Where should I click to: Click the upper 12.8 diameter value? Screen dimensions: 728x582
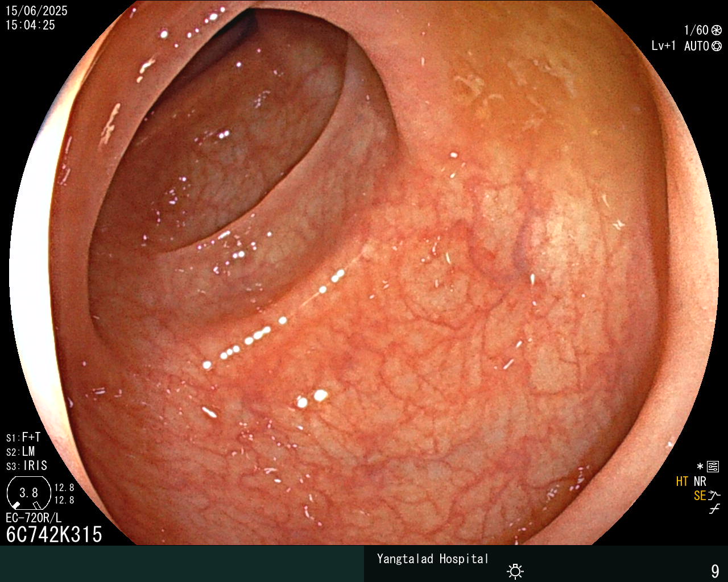tap(64, 488)
